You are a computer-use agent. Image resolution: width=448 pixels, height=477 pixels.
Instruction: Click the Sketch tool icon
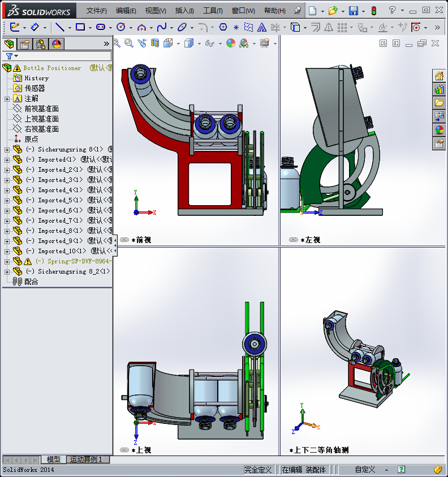point(14,27)
